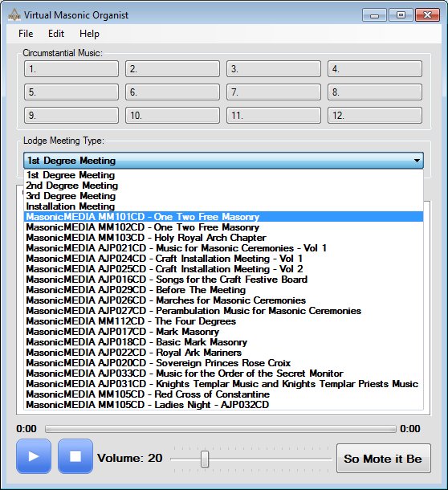Viewport: 448px width, 490px height.
Task: Choose MM105CD Red Cross of Constantine
Action: [223, 394]
